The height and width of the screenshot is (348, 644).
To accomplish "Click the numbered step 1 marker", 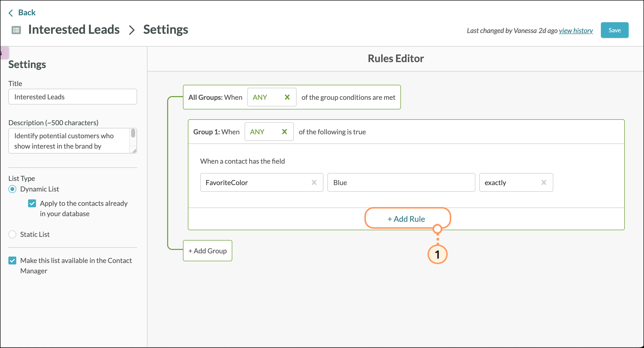I will click(x=437, y=255).
